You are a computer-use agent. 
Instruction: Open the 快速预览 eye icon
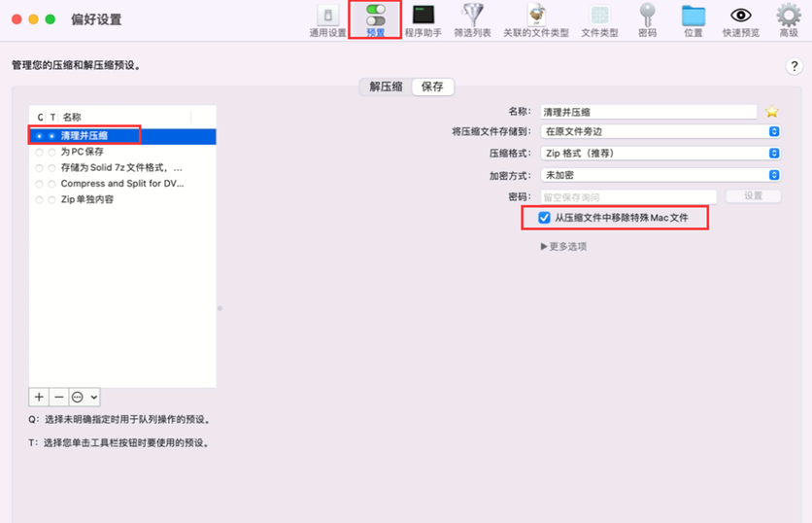click(741, 19)
